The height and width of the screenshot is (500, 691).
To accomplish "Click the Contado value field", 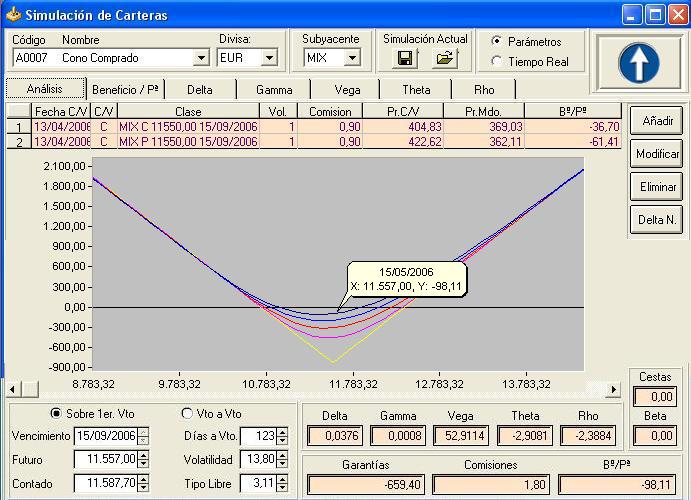I will [x=106, y=483].
